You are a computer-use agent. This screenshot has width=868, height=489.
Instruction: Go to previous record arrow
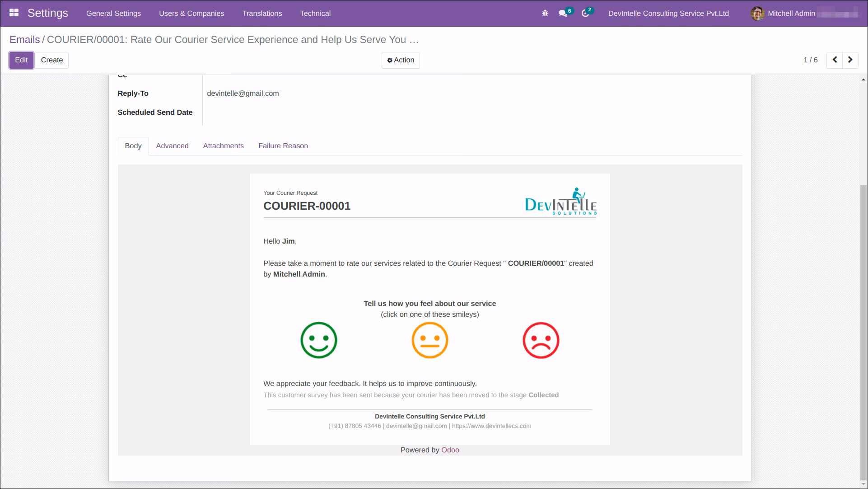point(835,60)
